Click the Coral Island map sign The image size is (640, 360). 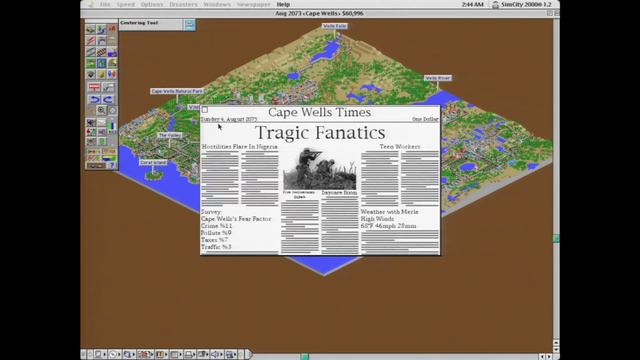click(153, 162)
